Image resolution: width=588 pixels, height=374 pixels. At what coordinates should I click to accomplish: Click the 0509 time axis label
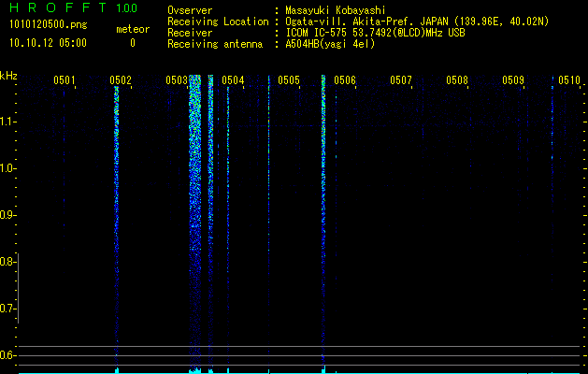[513, 80]
